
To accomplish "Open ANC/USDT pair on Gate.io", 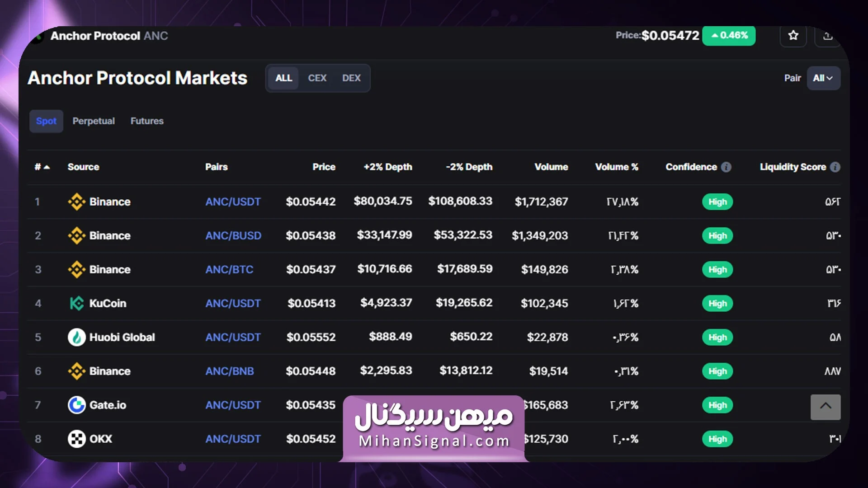I will click(x=233, y=405).
